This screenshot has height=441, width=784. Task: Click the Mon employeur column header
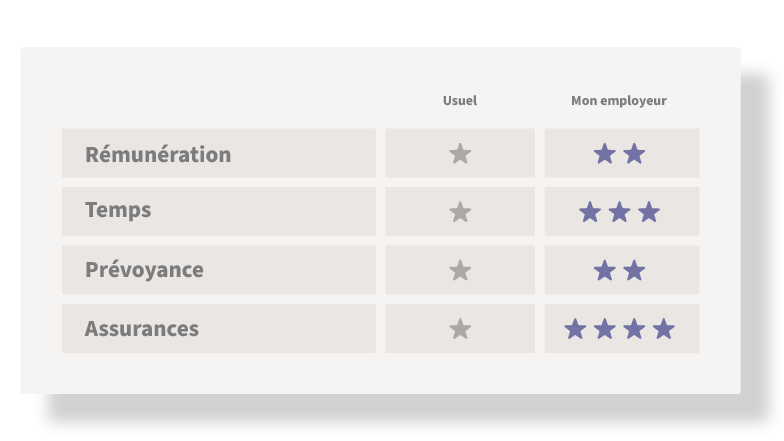[619, 101]
